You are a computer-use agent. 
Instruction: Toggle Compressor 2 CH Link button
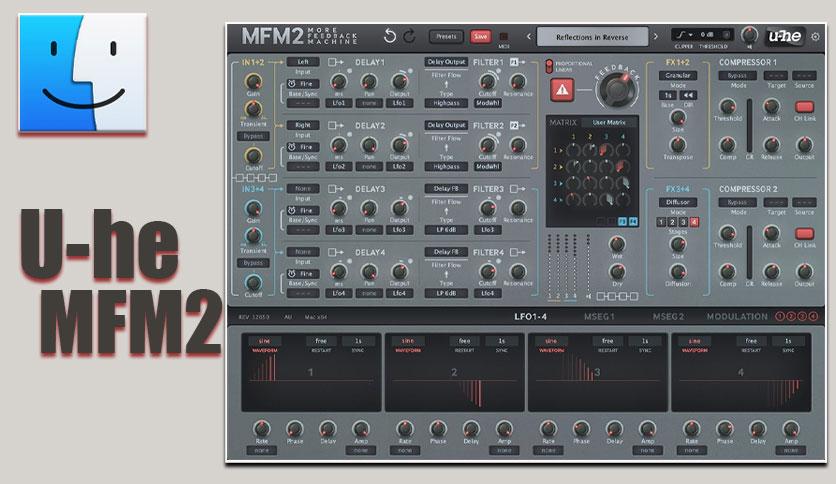tap(804, 233)
